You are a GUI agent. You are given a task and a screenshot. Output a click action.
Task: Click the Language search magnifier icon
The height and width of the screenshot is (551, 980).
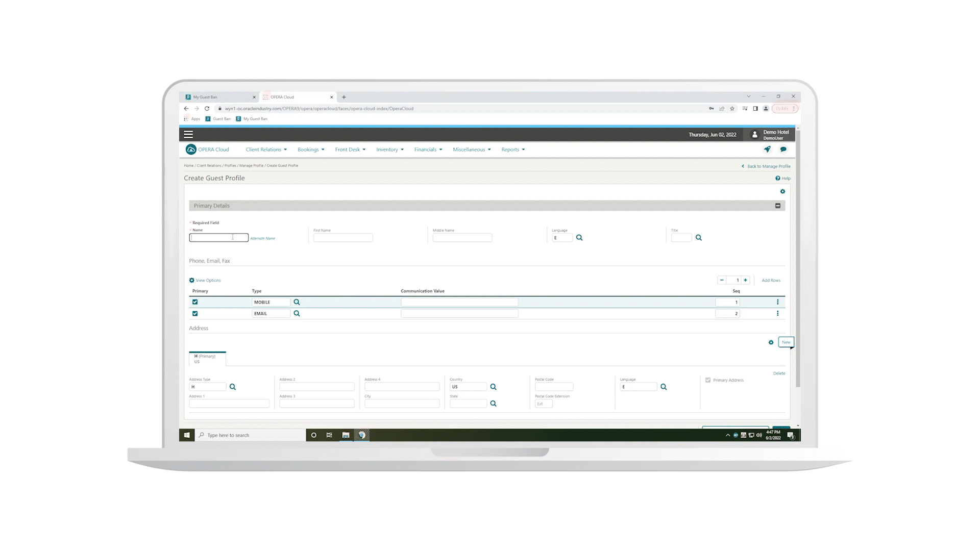click(x=579, y=238)
